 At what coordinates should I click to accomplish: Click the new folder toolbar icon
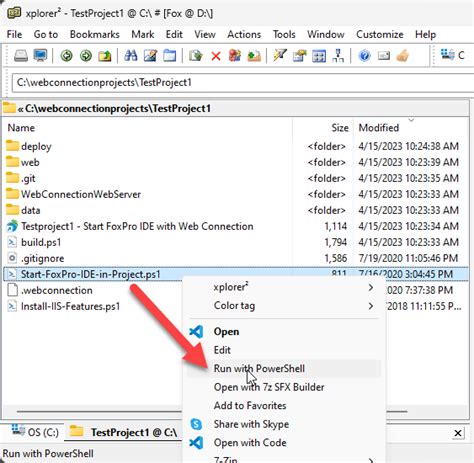(x=170, y=56)
